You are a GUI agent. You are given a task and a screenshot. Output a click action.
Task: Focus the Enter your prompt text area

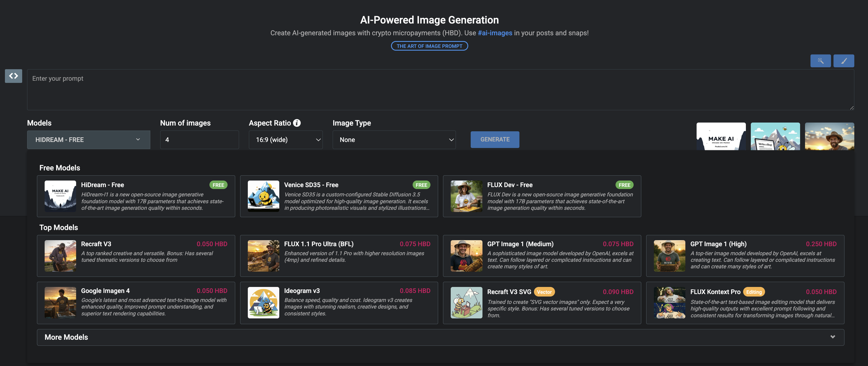[440, 89]
